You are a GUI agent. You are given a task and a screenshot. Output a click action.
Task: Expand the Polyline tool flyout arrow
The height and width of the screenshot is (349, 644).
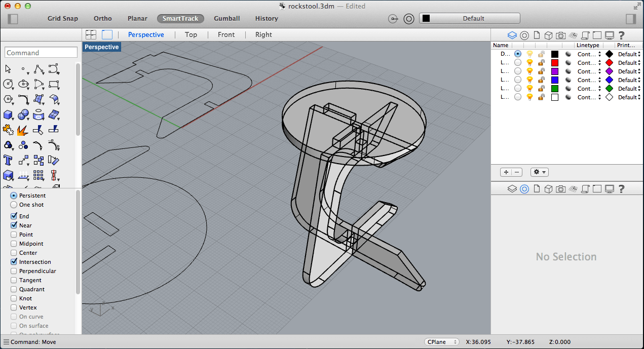[43, 74]
